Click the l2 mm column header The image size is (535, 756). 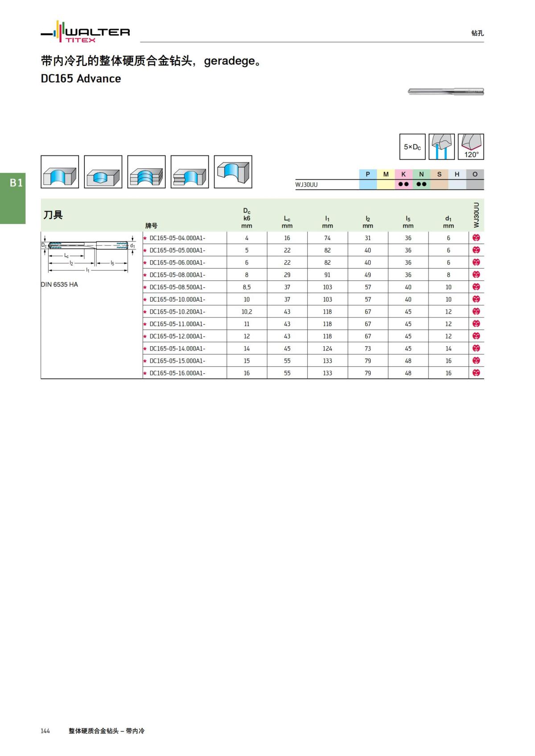click(368, 222)
